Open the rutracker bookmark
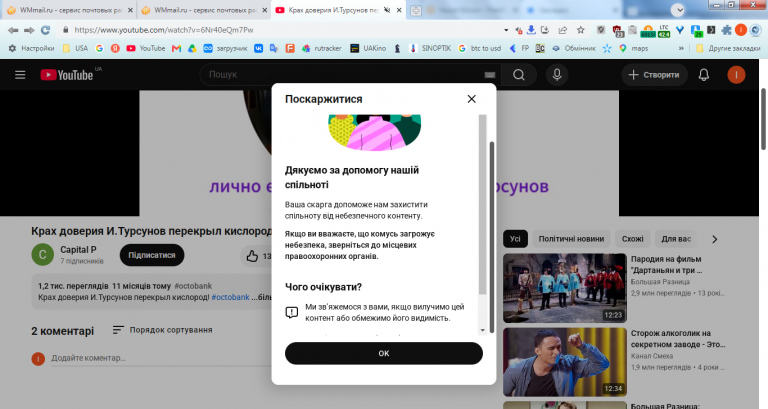The height and width of the screenshot is (409, 768). [321, 48]
